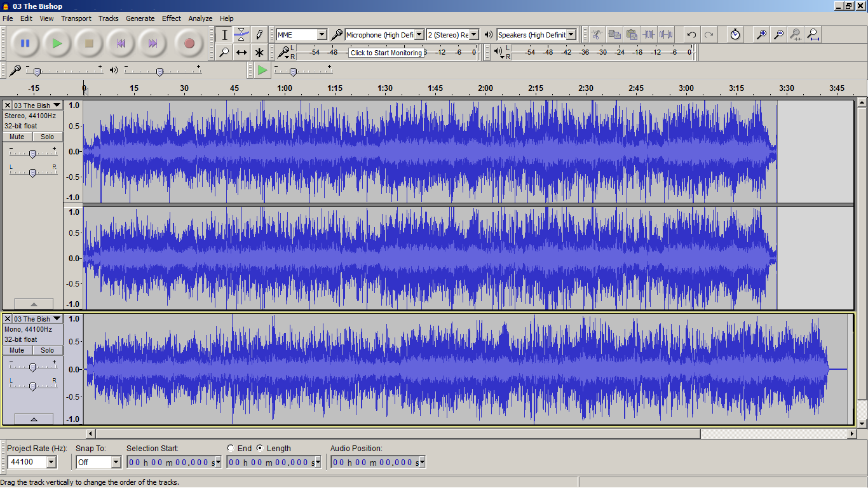This screenshot has height=488, width=868.
Task: Open the Effect menu
Action: click(171, 18)
